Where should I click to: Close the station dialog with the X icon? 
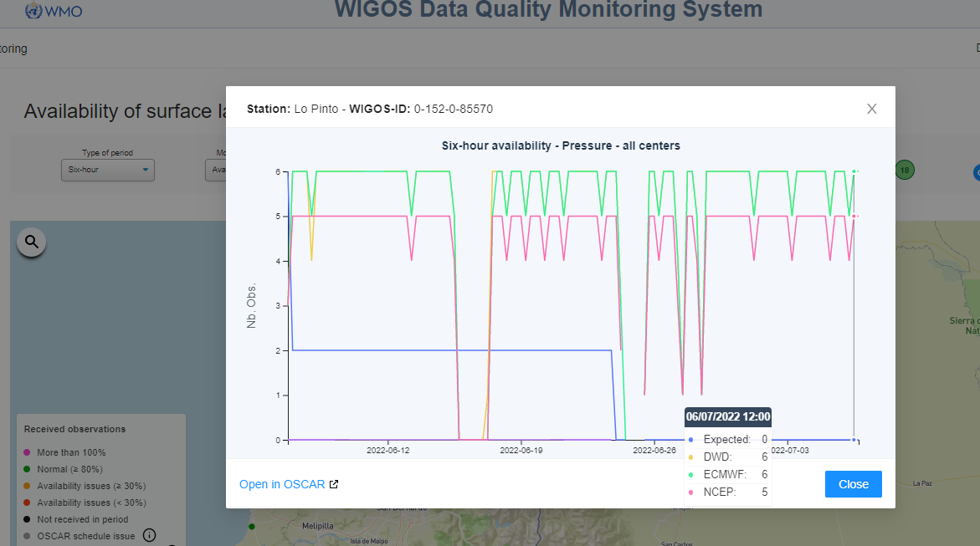(872, 109)
